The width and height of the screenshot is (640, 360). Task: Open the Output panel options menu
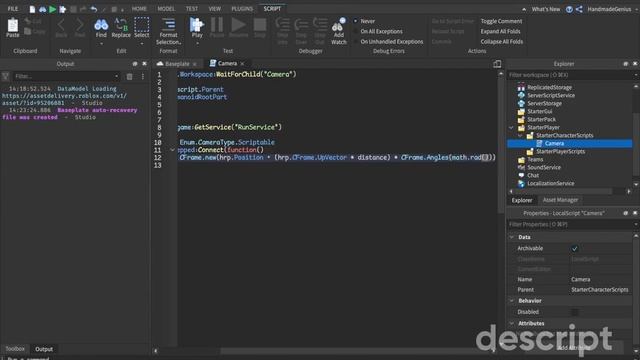coord(143,76)
